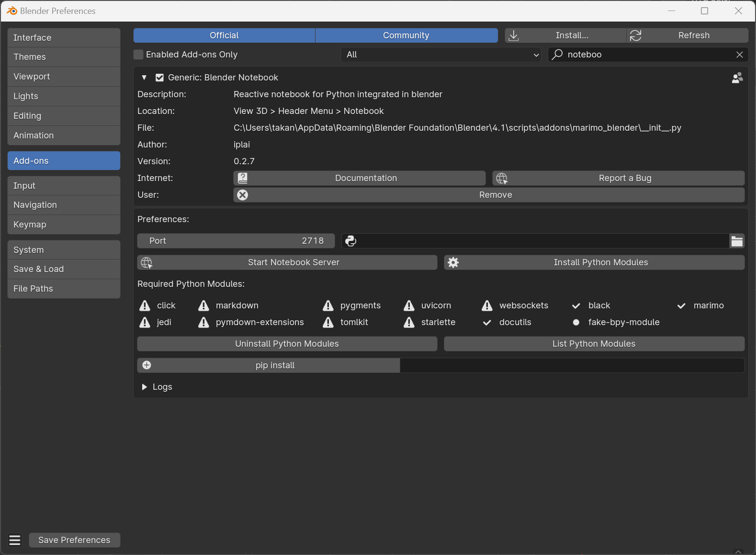The width and height of the screenshot is (756, 555).
Task: Click the checkmark icon next to marimo
Action: pos(681,306)
